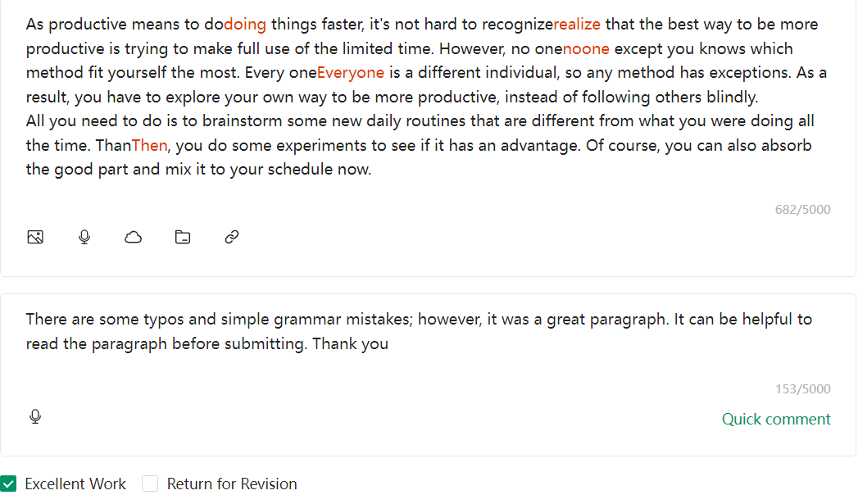Click the essay sentence starting "All you need"
The image size is (858, 504).
click(x=246, y=122)
